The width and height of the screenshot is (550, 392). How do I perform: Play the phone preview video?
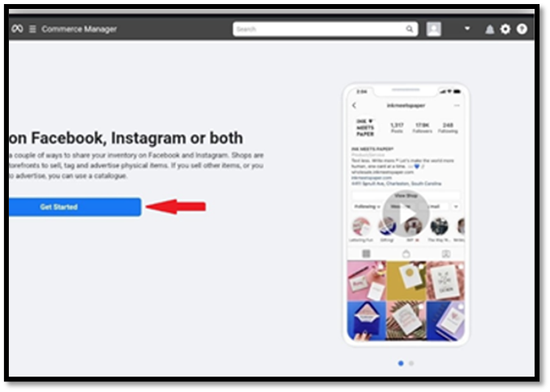click(x=406, y=213)
